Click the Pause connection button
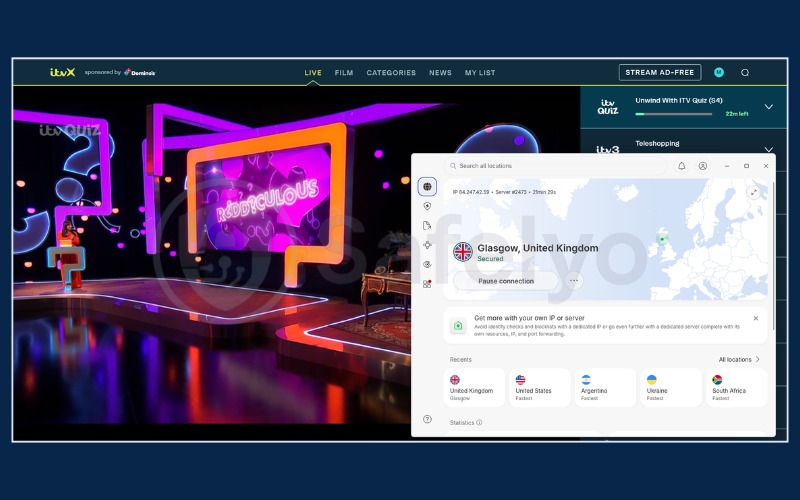800x500 pixels. point(506,281)
